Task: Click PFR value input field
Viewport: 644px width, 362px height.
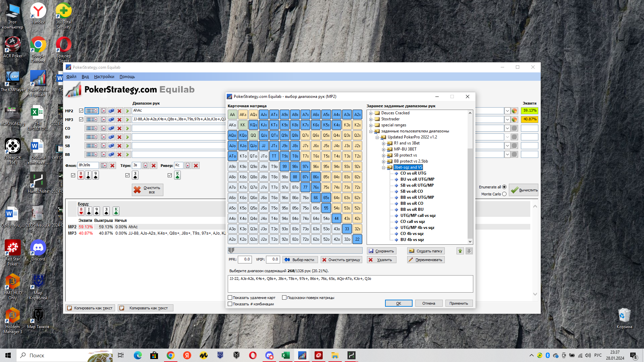Action: [x=245, y=259]
